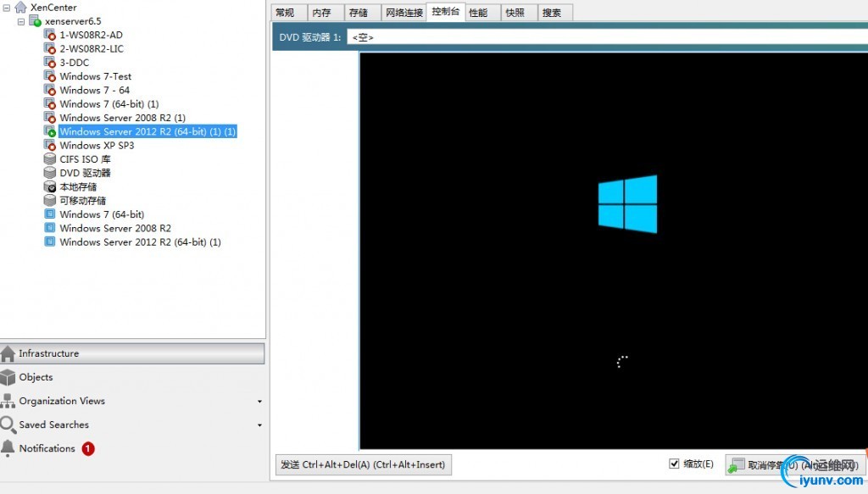The height and width of the screenshot is (494, 868).
Task: Click the xenserver6.5 server icon
Action: tap(35, 21)
